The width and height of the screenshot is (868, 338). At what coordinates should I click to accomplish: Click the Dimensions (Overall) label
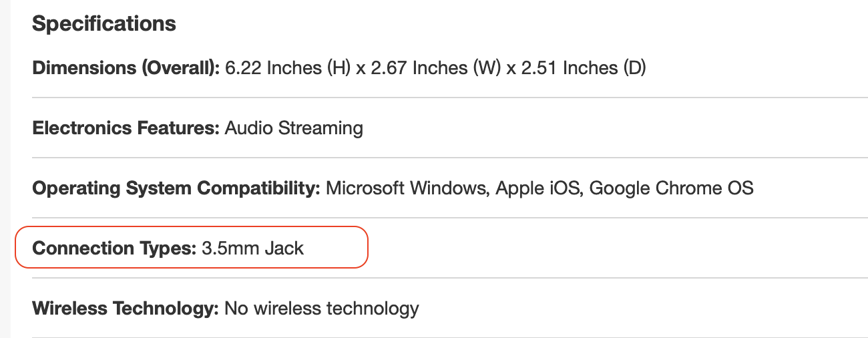(x=126, y=68)
